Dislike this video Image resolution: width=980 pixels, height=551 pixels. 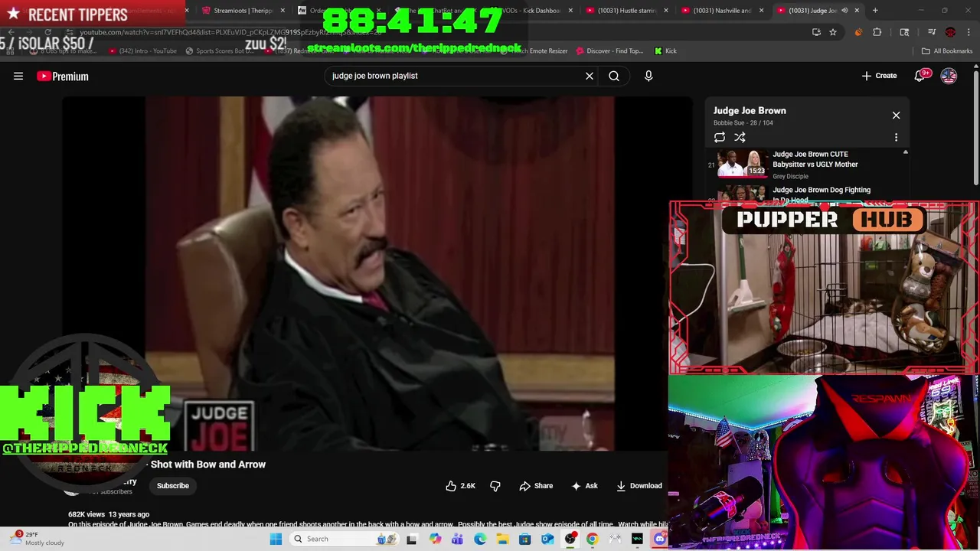click(x=495, y=486)
